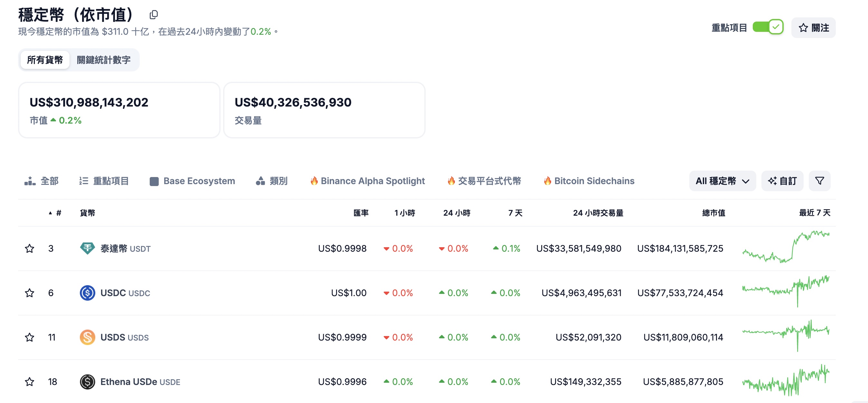
Task: Open the Base Ecosystem category
Action: coord(193,181)
